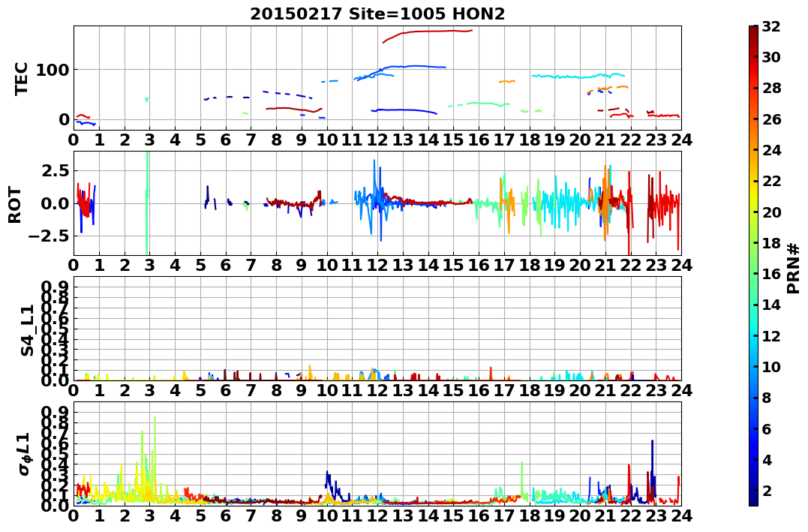Click hour 10 tick below the σφL1 panel
Image resolution: width=808 pixels, height=532 pixels.
[x=326, y=515]
